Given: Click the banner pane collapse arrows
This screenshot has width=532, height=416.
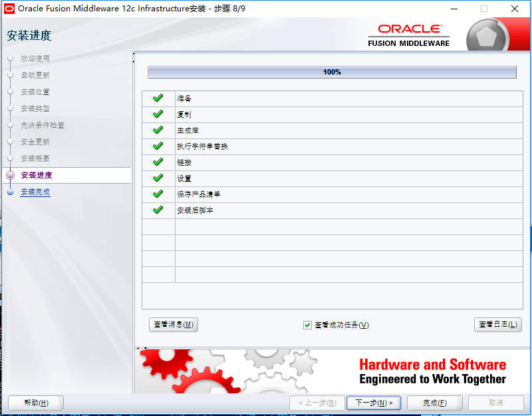Looking at the screenshot, I should coord(142,348).
